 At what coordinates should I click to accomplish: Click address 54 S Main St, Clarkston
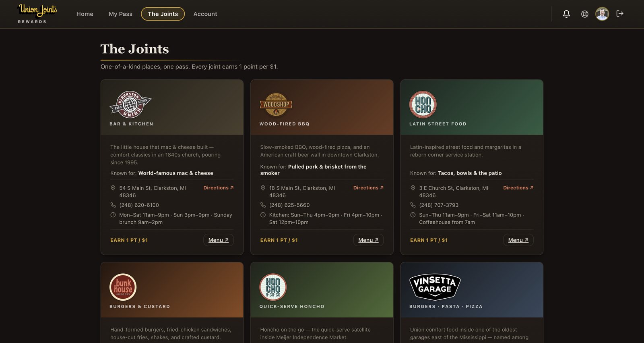click(x=153, y=192)
